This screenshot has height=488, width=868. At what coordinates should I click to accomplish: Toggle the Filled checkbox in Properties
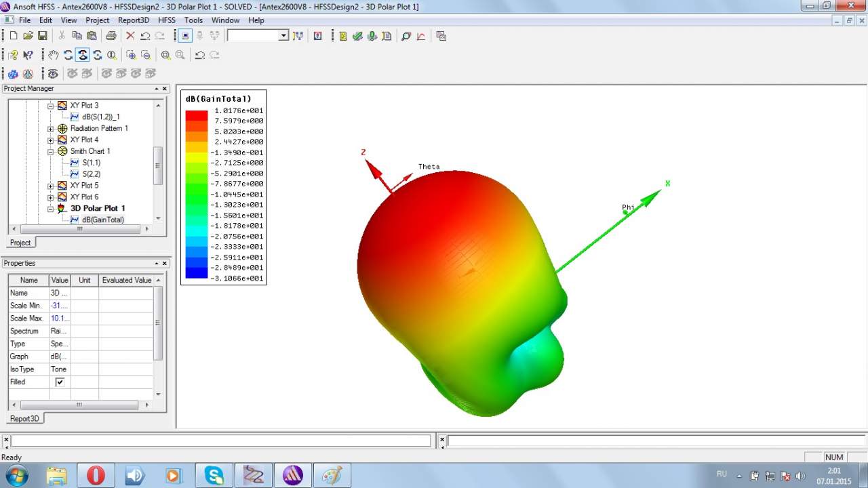pos(60,382)
